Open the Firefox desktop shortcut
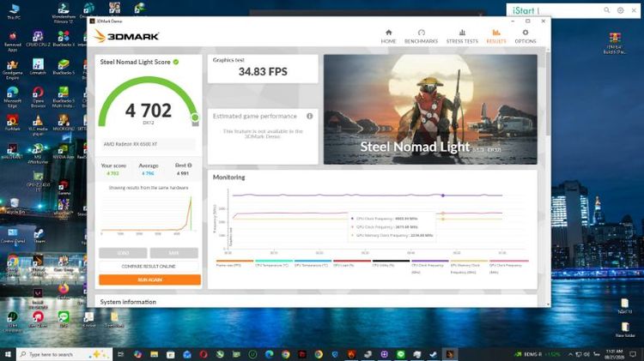Image resolution: width=644 pixels, height=361 pixels. click(x=64, y=292)
